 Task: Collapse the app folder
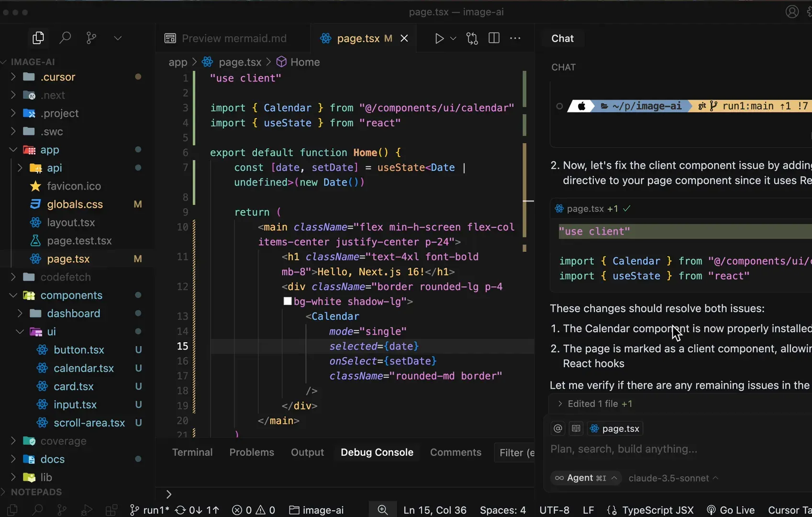[13, 149]
